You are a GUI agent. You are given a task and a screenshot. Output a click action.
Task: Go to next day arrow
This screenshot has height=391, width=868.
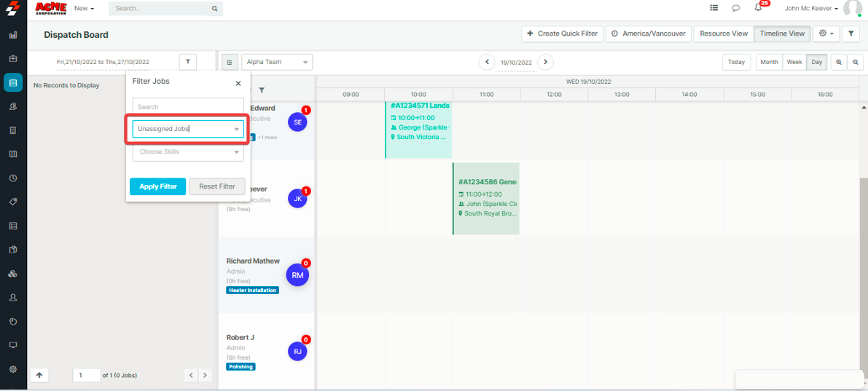pos(546,62)
